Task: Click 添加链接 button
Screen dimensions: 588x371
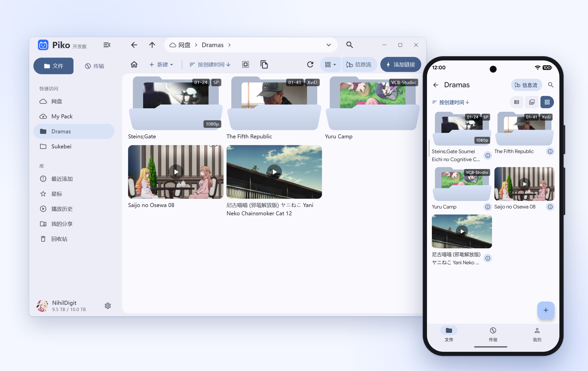Action: 401,65
